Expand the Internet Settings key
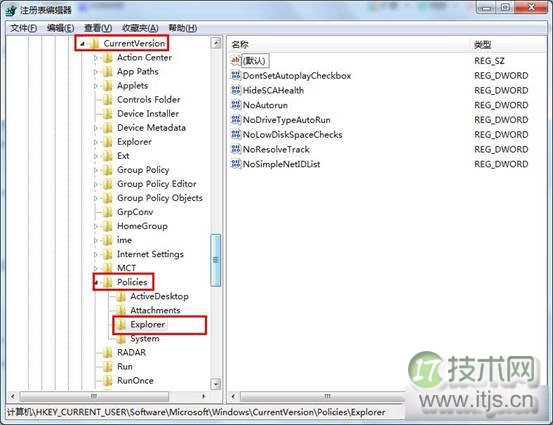Image resolution: width=553 pixels, height=425 pixels. [x=96, y=254]
